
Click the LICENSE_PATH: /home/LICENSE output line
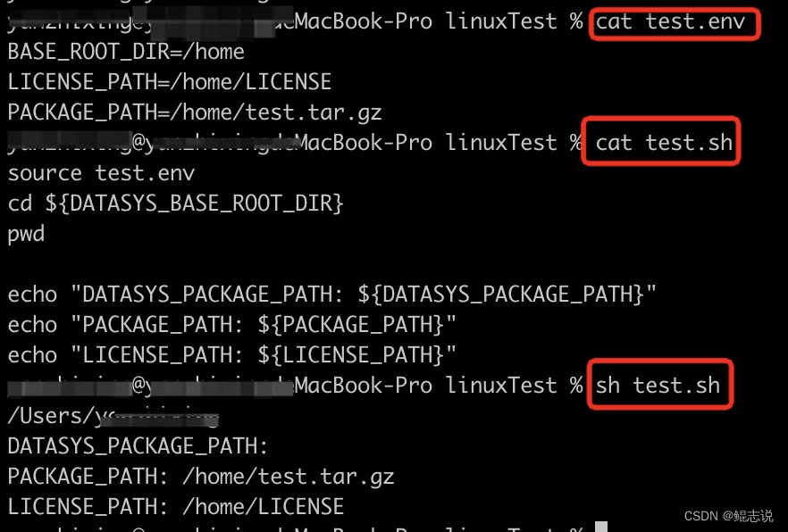[176, 507]
